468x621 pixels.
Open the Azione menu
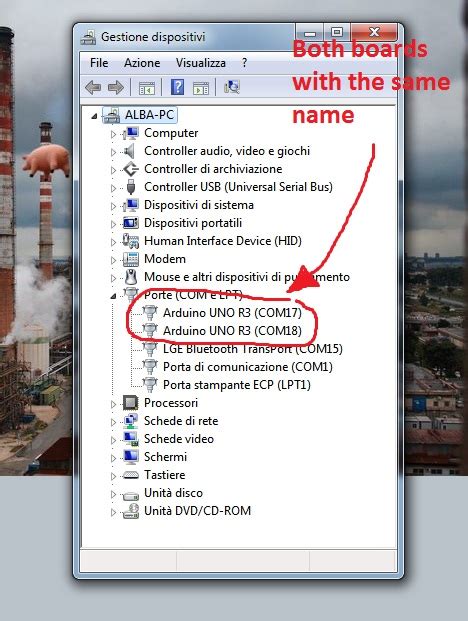coord(142,63)
